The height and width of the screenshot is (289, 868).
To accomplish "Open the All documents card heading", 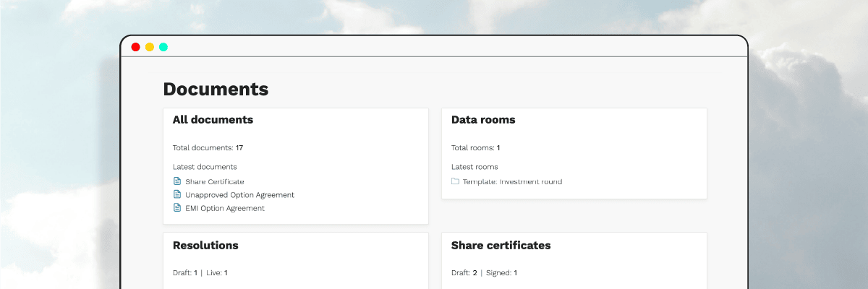I will point(213,120).
